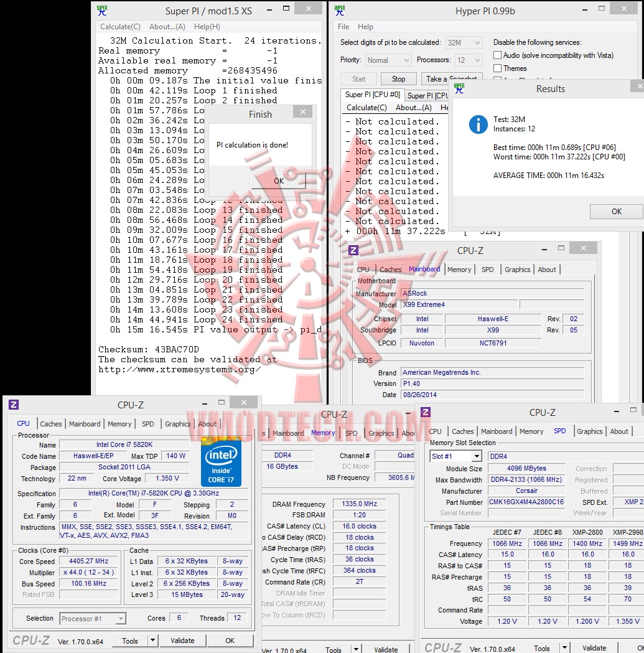Click the Results dialog Hyper PI icon
Screen dimensions: 644x653
[x=459, y=88]
